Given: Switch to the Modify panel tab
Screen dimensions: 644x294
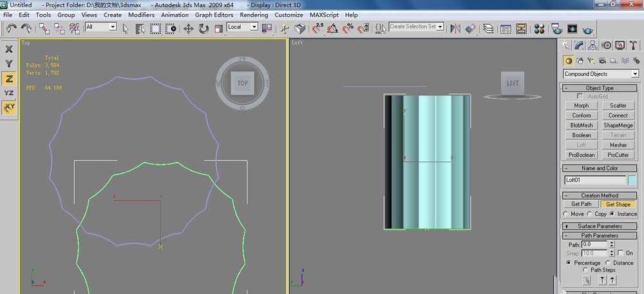Looking at the screenshot, I should click(x=579, y=45).
